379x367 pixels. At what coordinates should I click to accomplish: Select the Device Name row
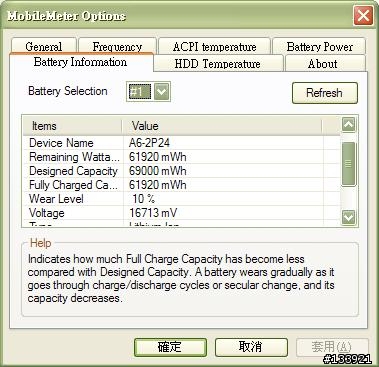(x=182, y=143)
